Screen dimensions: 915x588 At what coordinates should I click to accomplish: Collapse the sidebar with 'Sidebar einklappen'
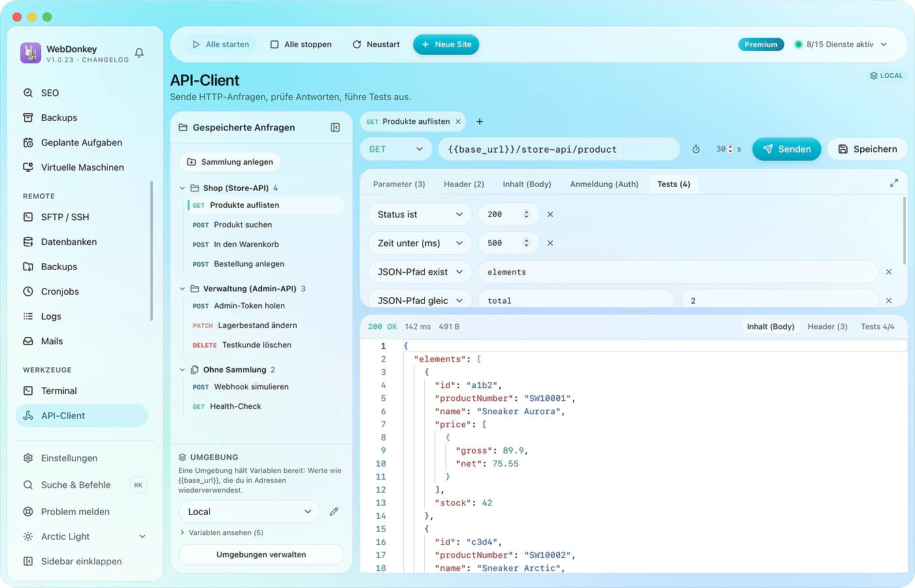pyautogui.click(x=82, y=561)
